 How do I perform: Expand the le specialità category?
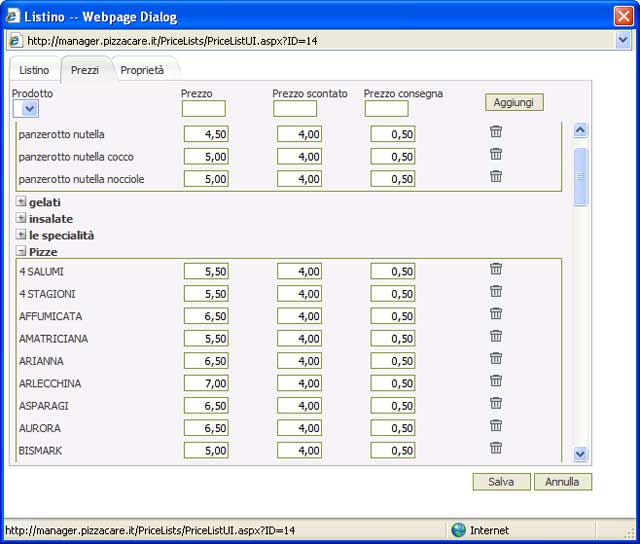point(21,235)
